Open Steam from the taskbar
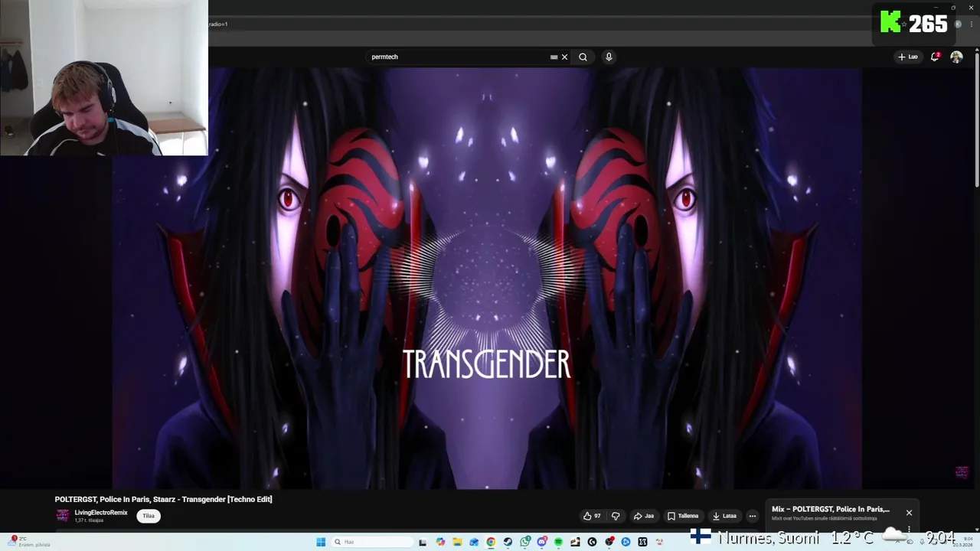 click(508, 542)
